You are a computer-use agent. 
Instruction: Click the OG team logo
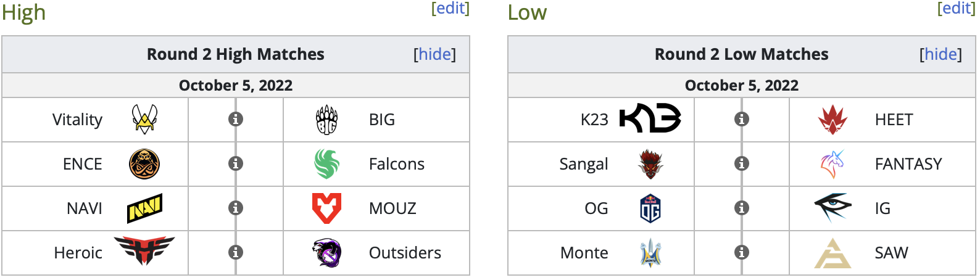(650, 208)
